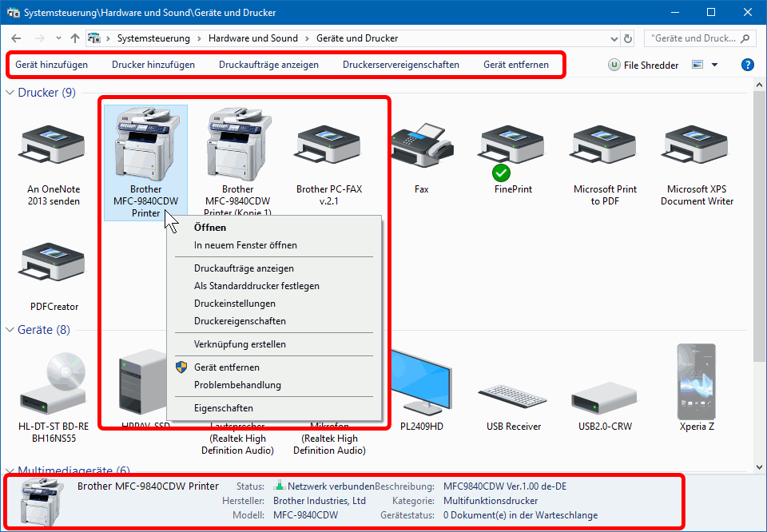Click Drucker hinzufügen in the toolbar

click(153, 65)
